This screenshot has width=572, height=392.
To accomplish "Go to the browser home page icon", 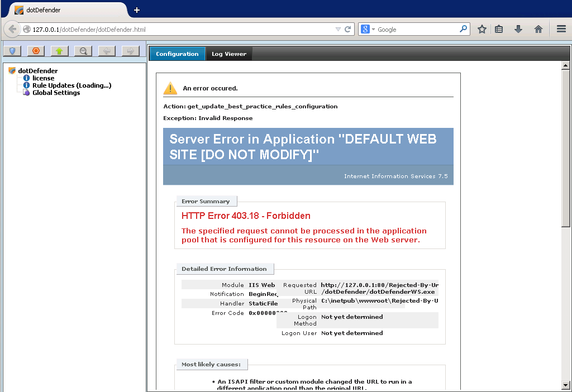I will tap(538, 29).
